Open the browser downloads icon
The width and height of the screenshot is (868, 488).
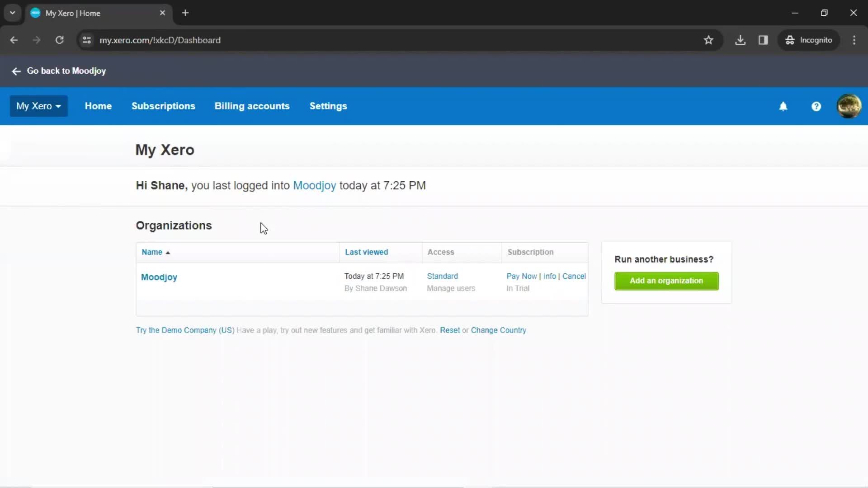click(740, 40)
